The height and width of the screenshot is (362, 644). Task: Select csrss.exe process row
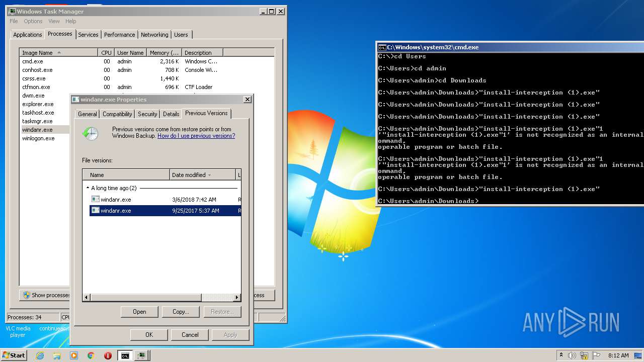click(x=147, y=78)
